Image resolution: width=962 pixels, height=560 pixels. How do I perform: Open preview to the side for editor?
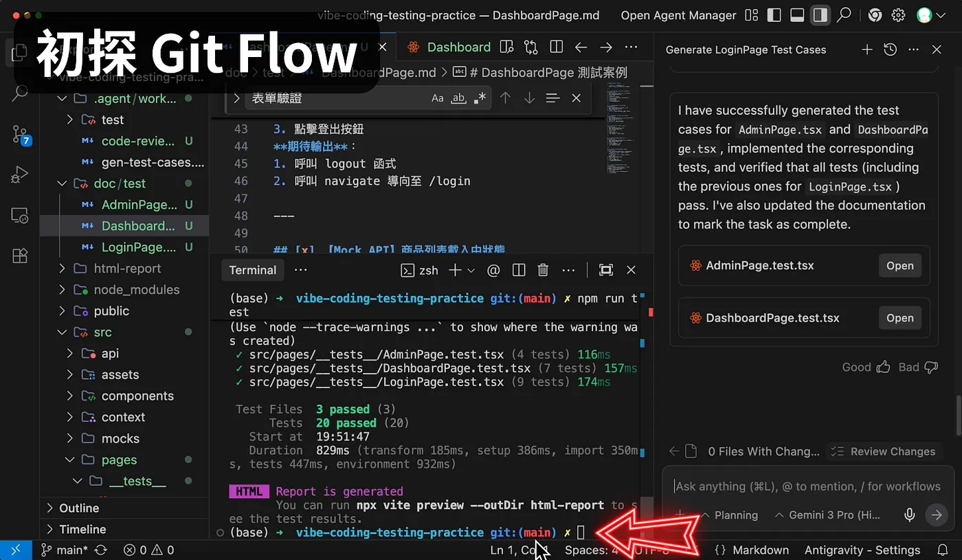[506, 47]
